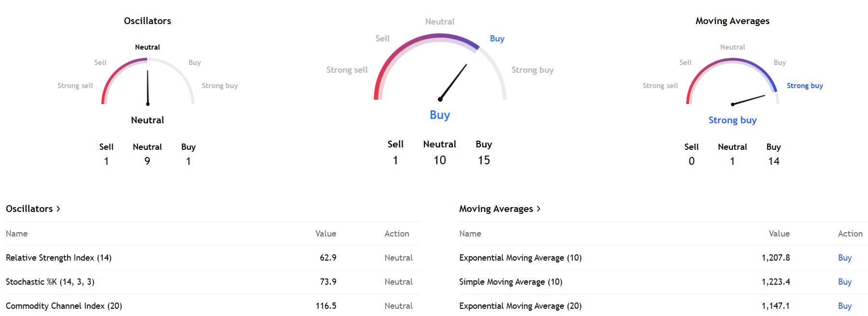The width and height of the screenshot is (868, 316).
Task: Click the Buy action for Simple Moving Average (10)
Action: point(844,282)
